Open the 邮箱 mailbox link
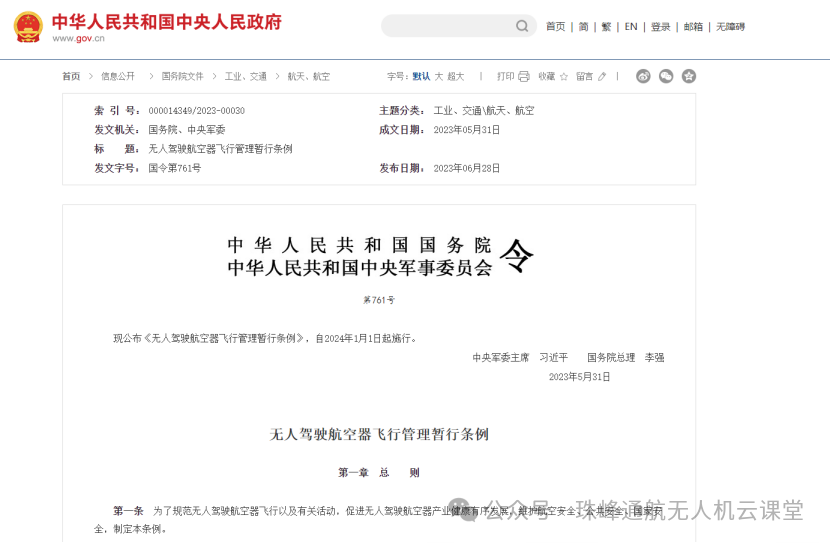830x543 pixels. [x=693, y=26]
